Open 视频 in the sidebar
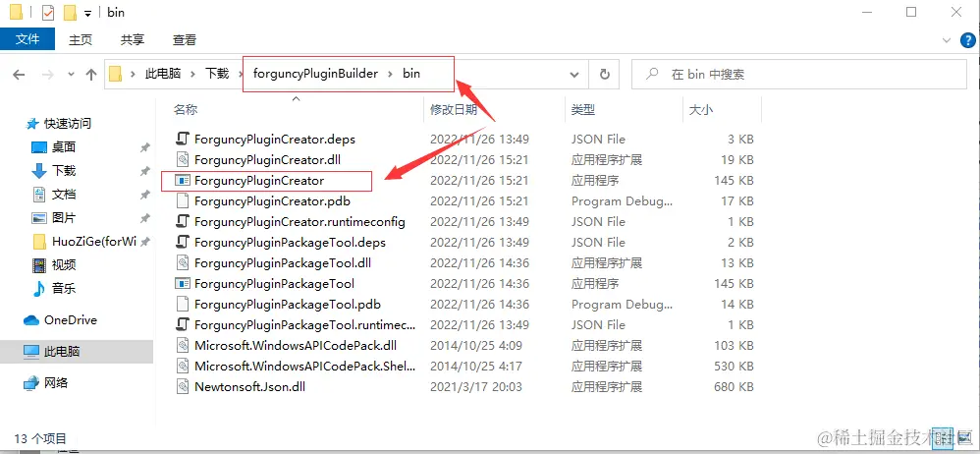Viewport: 980px width, 454px height. coord(64,265)
